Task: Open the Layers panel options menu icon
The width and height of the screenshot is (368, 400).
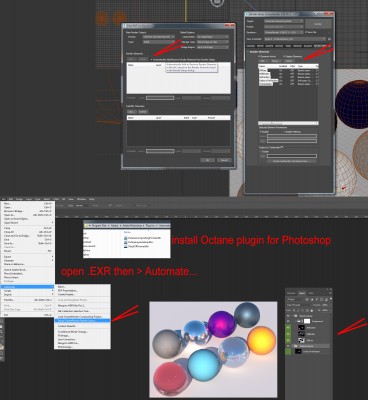Action: [x=330, y=293]
